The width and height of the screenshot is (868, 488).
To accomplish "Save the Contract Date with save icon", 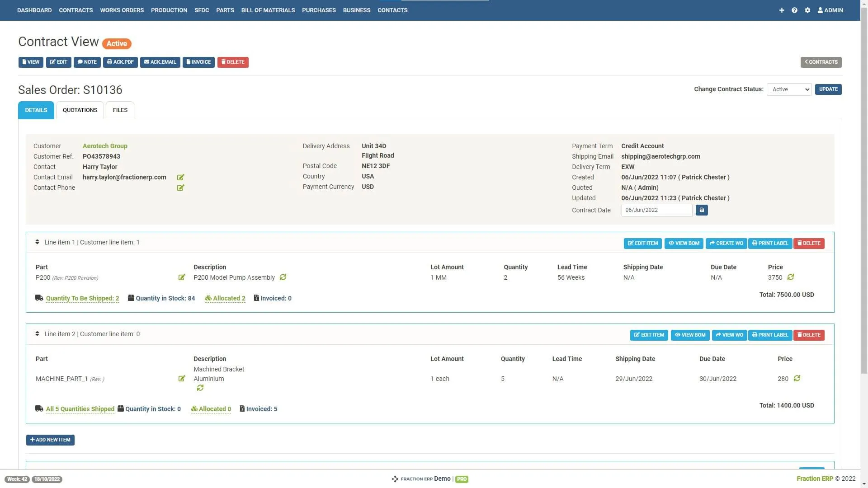I will (702, 210).
